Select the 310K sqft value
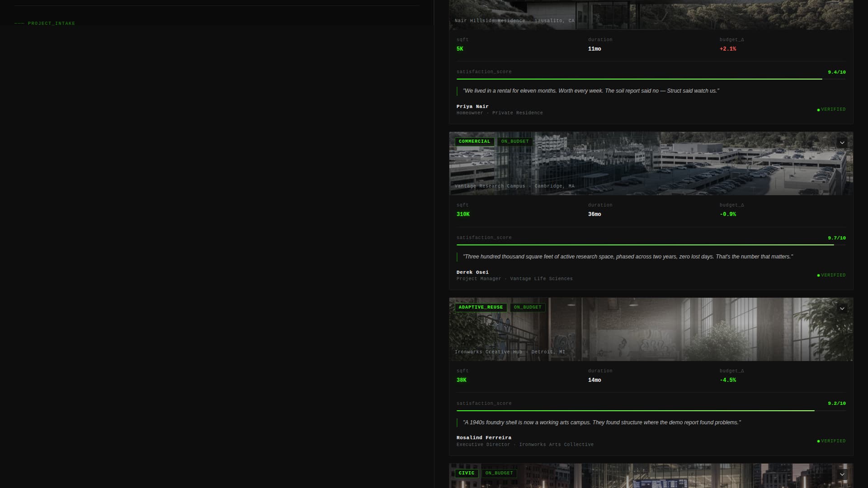Image resolution: width=868 pixels, height=488 pixels. click(x=463, y=214)
